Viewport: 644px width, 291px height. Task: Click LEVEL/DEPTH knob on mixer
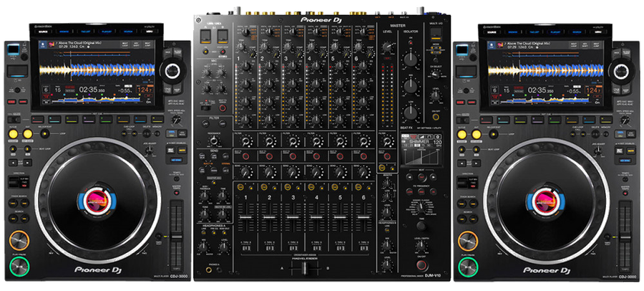click(420, 246)
